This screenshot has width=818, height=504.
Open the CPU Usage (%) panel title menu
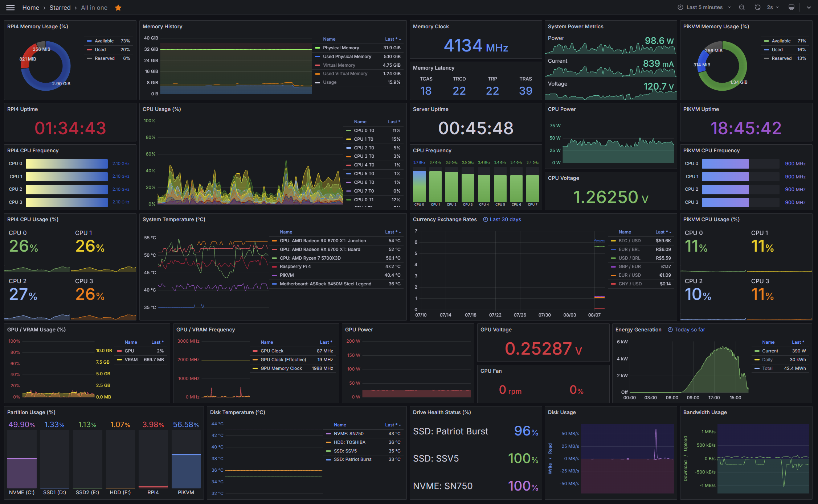tap(161, 109)
